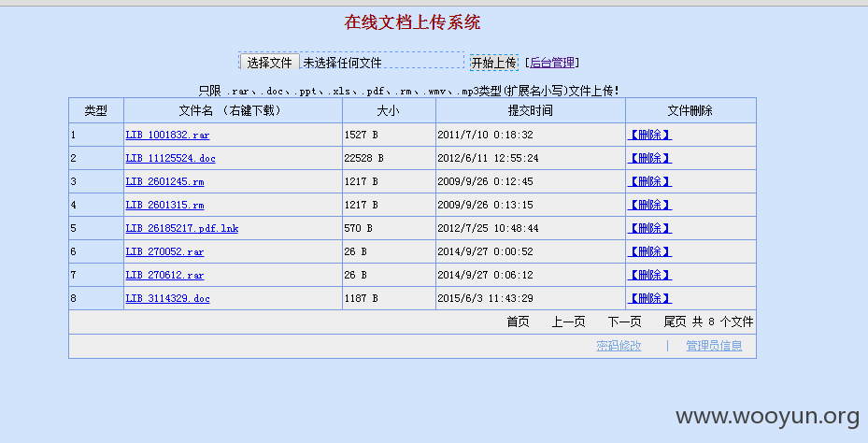Open the 密码修改 password change link
868x443 pixels.
[619, 346]
